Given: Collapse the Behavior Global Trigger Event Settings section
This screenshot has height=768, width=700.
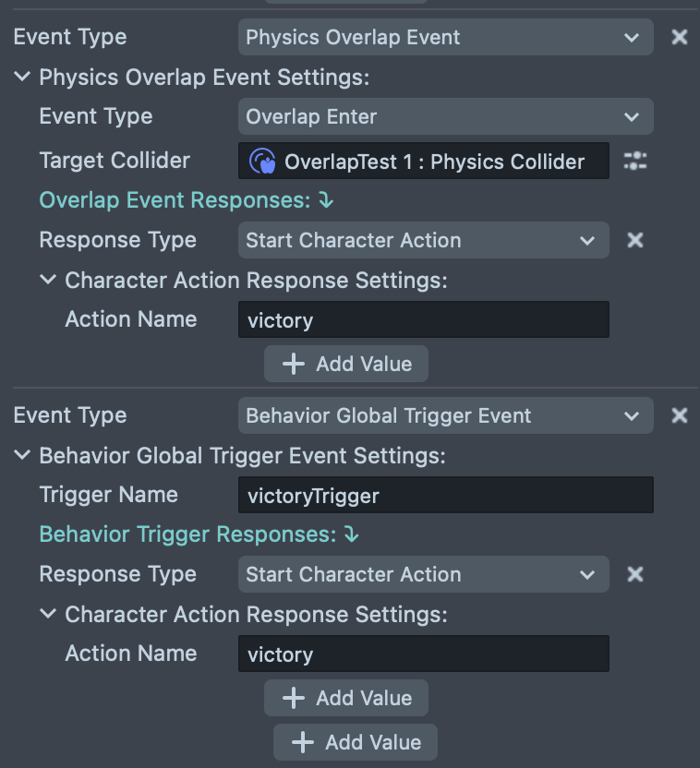Looking at the screenshot, I should (x=21, y=456).
